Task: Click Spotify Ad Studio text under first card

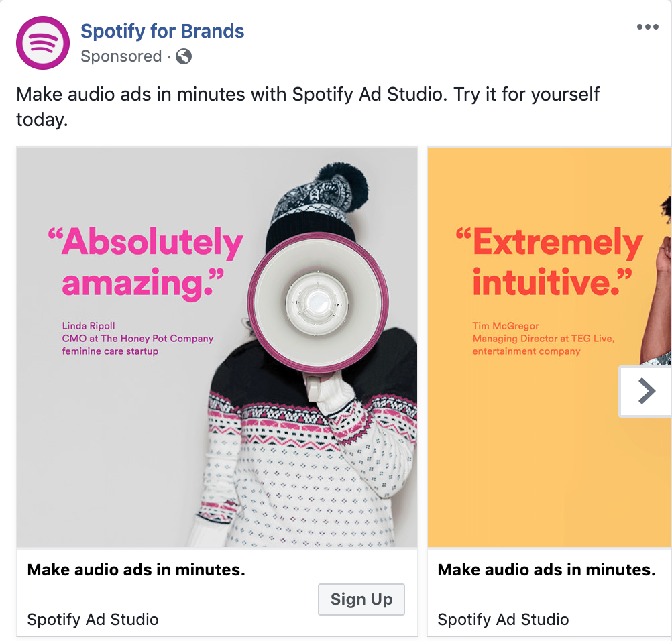Action: tap(93, 620)
